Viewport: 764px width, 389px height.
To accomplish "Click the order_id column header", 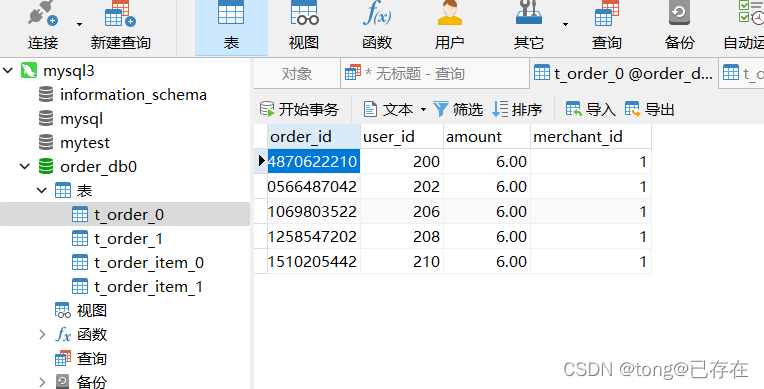I will tap(314, 136).
